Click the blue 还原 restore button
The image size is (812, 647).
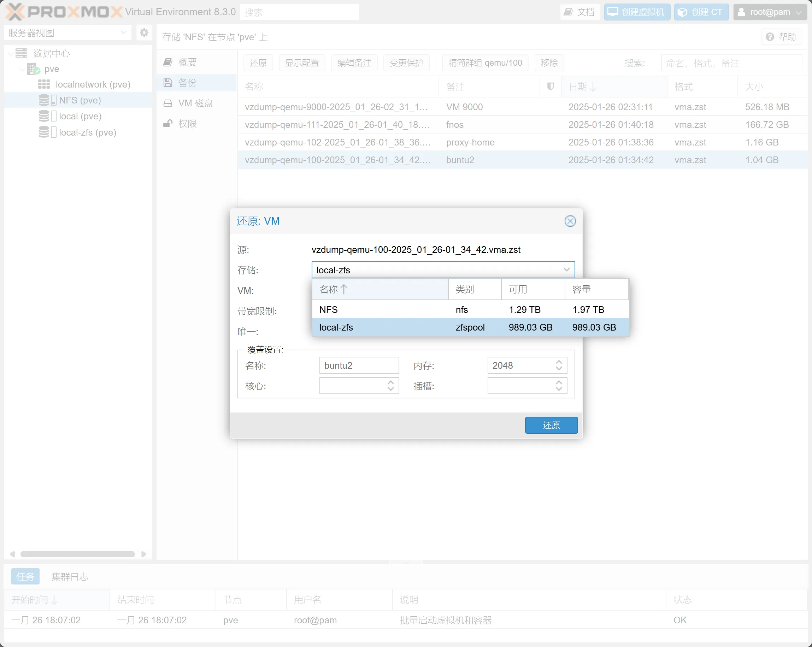coord(551,425)
